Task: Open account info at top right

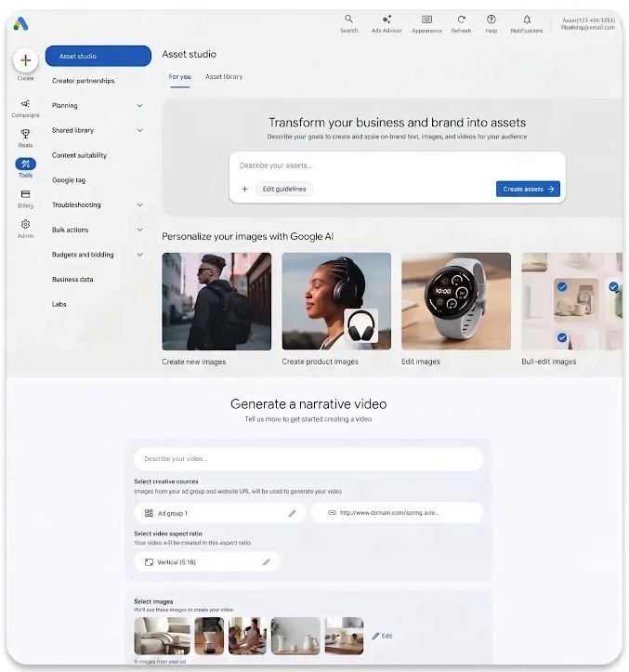Action: 588,23
